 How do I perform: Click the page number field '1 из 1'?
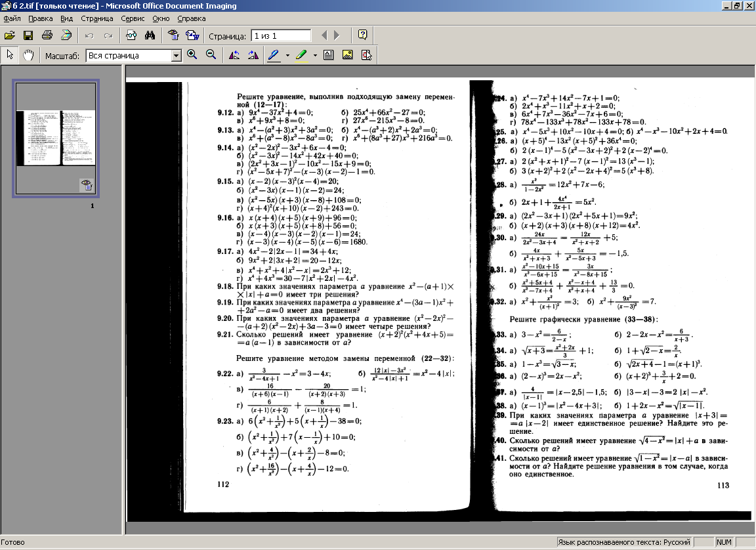tap(281, 35)
